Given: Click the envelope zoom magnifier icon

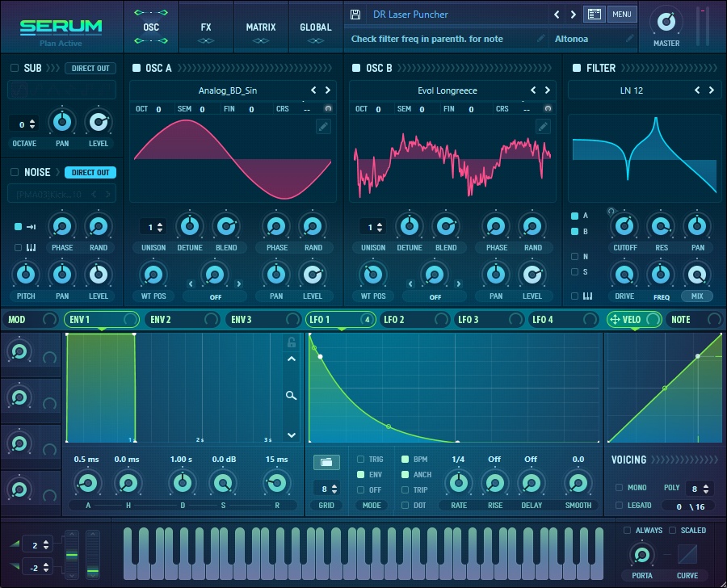Looking at the screenshot, I should click(x=291, y=396).
